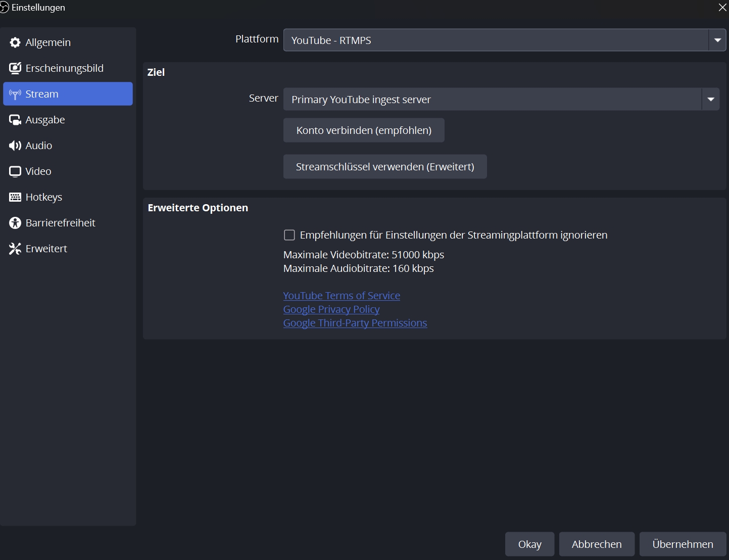Open YouTube Terms of Service link

342,296
